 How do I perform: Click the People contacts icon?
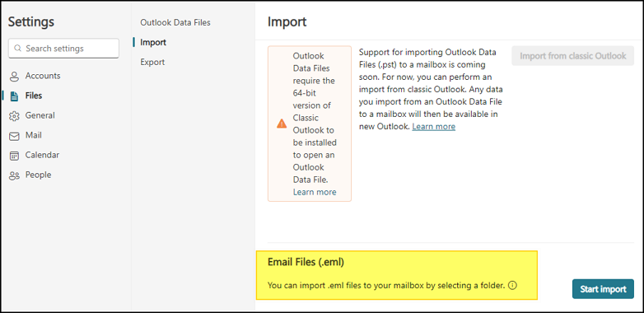coord(14,175)
